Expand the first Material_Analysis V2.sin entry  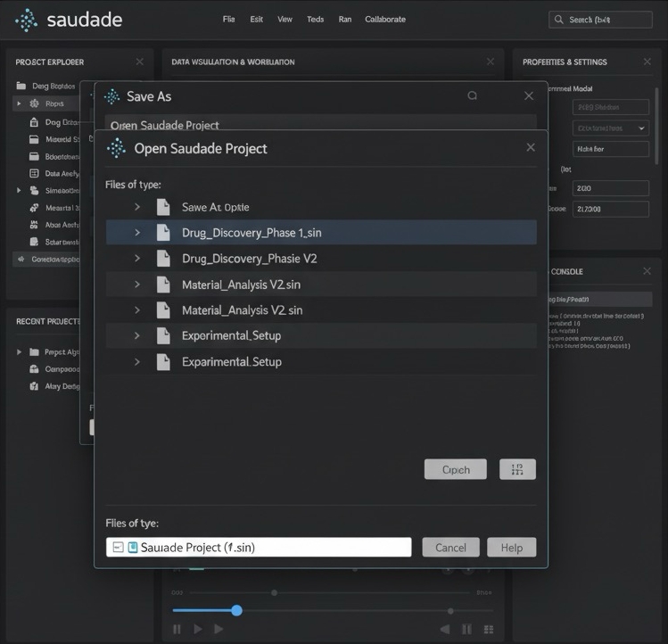pyautogui.click(x=137, y=285)
